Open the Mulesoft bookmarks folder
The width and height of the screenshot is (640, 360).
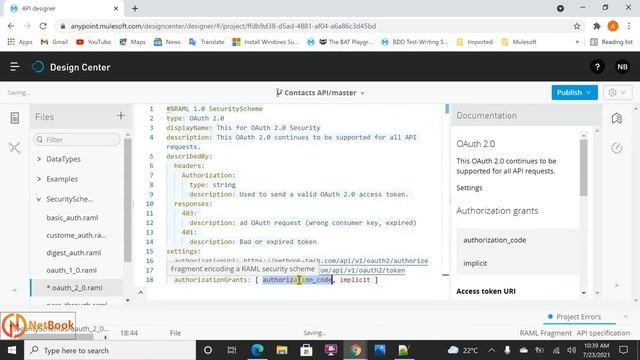click(519, 42)
